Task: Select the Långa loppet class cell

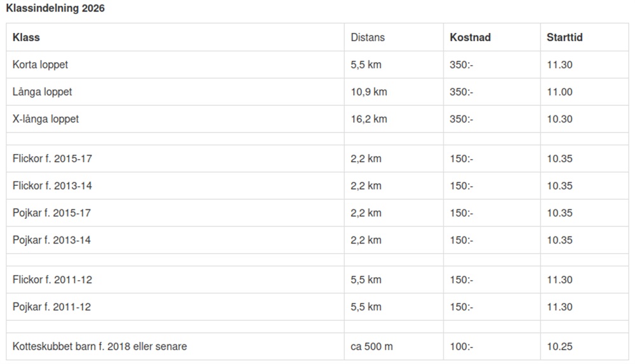Action: [x=43, y=92]
